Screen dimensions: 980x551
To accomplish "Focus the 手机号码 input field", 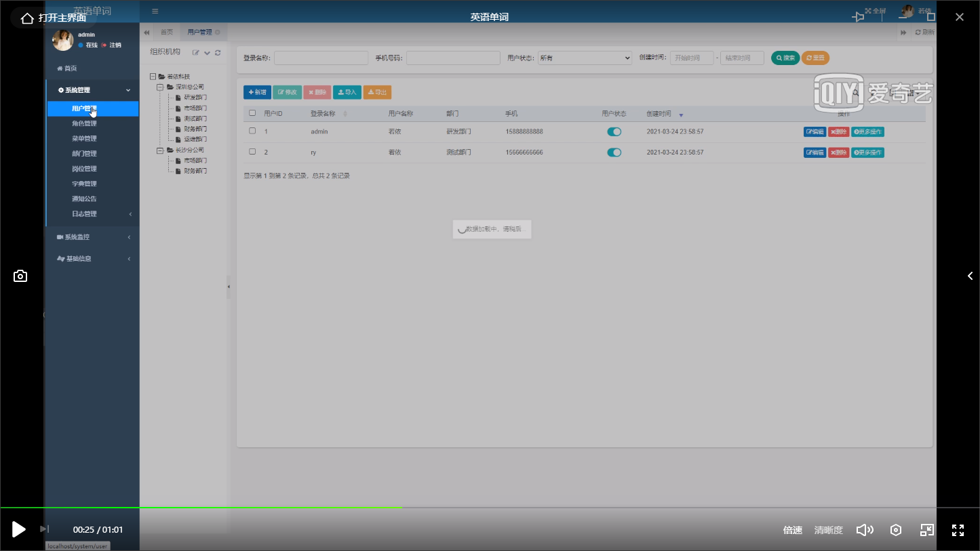I will point(453,58).
